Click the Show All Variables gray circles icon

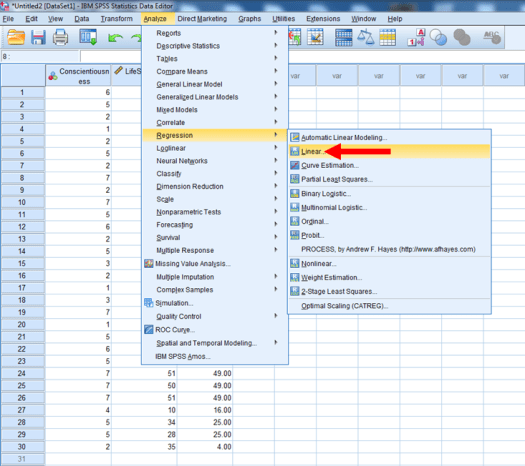pyautogui.click(x=462, y=37)
